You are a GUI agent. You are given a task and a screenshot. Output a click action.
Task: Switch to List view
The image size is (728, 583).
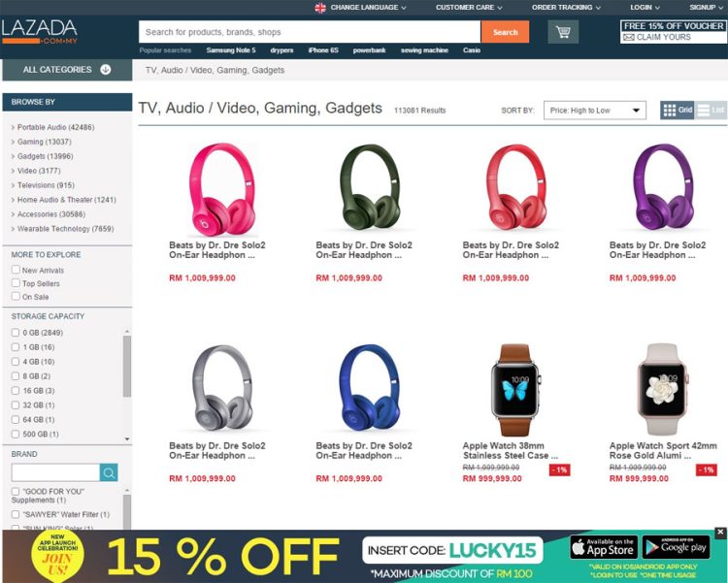711,110
